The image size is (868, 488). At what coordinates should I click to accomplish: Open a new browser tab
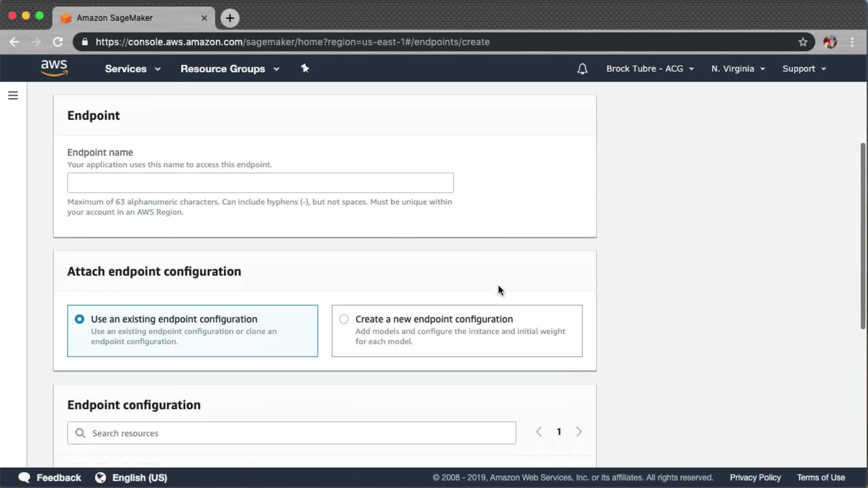(230, 18)
